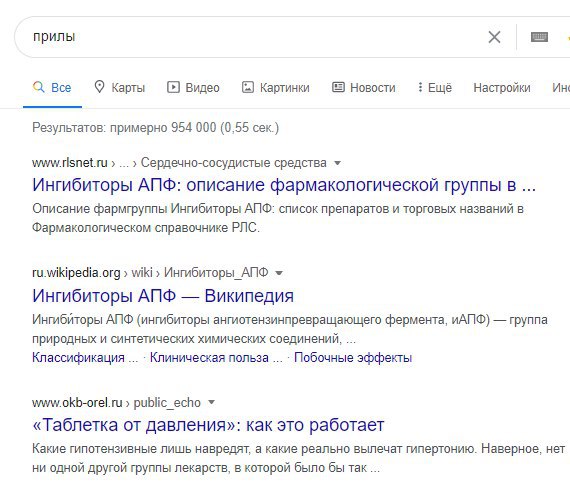This screenshot has width=570, height=494.
Task: Open 'Классификация ...' sitelink
Action: (x=85, y=358)
